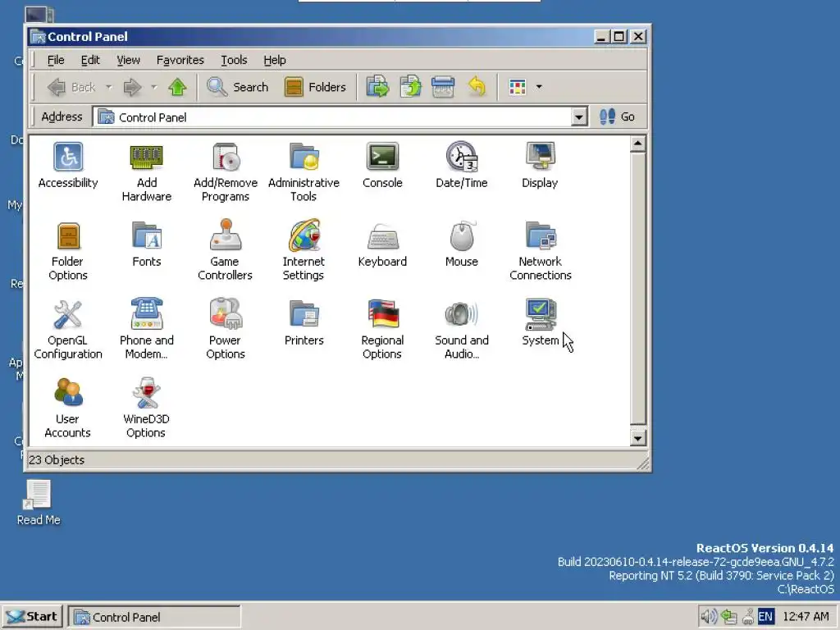Viewport: 840px width, 630px height.
Task: Open the File menu
Action: 56,60
